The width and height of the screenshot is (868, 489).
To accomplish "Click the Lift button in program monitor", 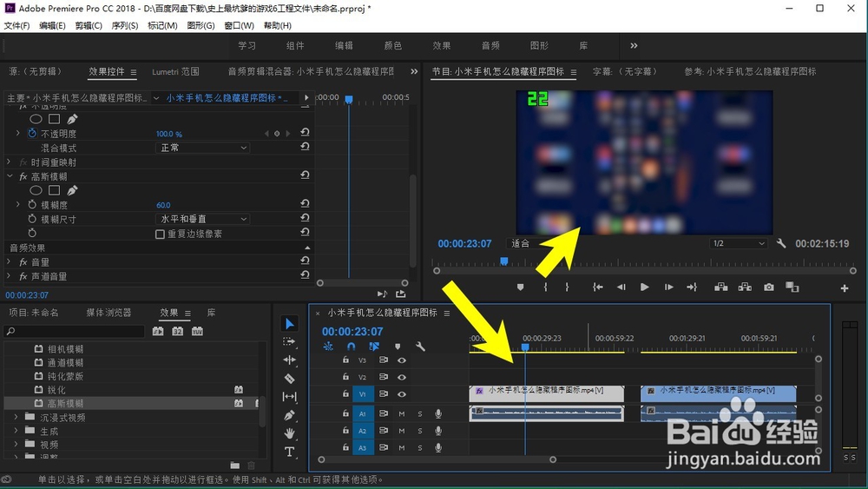I will [x=720, y=287].
